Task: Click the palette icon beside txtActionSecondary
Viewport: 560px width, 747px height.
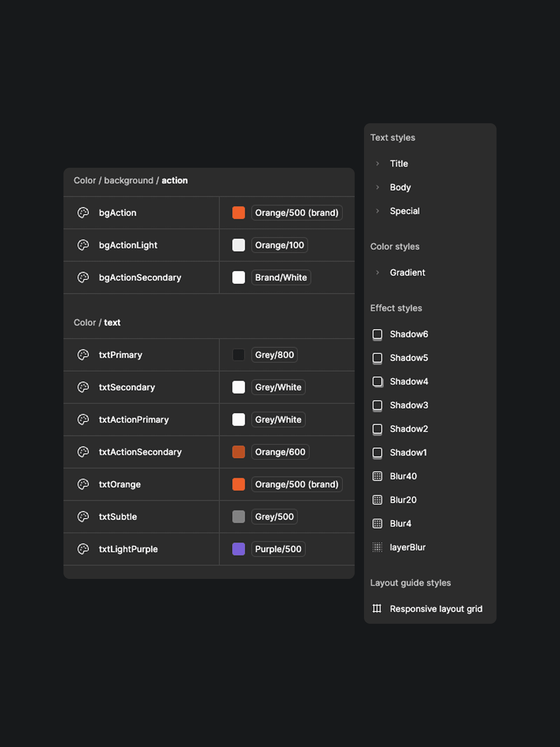Action: (x=83, y=452)
